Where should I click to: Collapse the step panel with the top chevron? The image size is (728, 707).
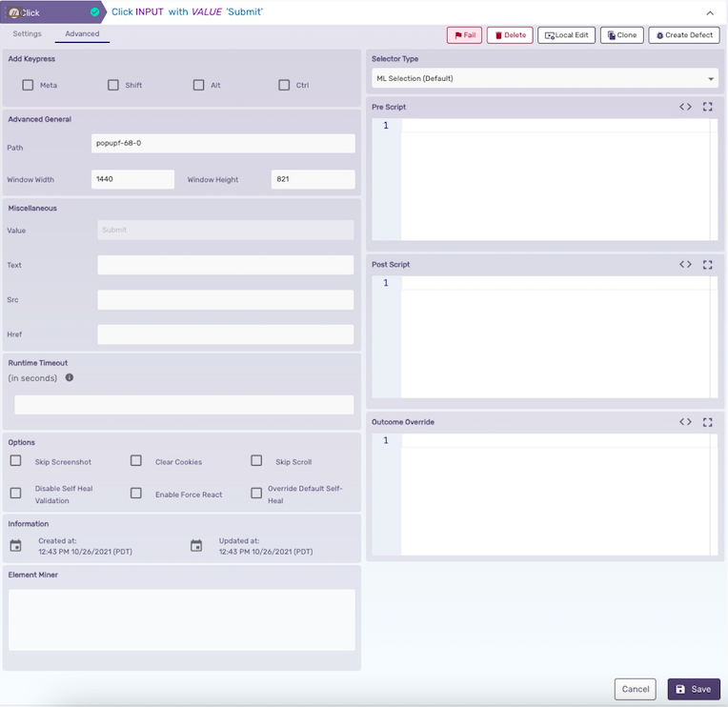[710, 13]
